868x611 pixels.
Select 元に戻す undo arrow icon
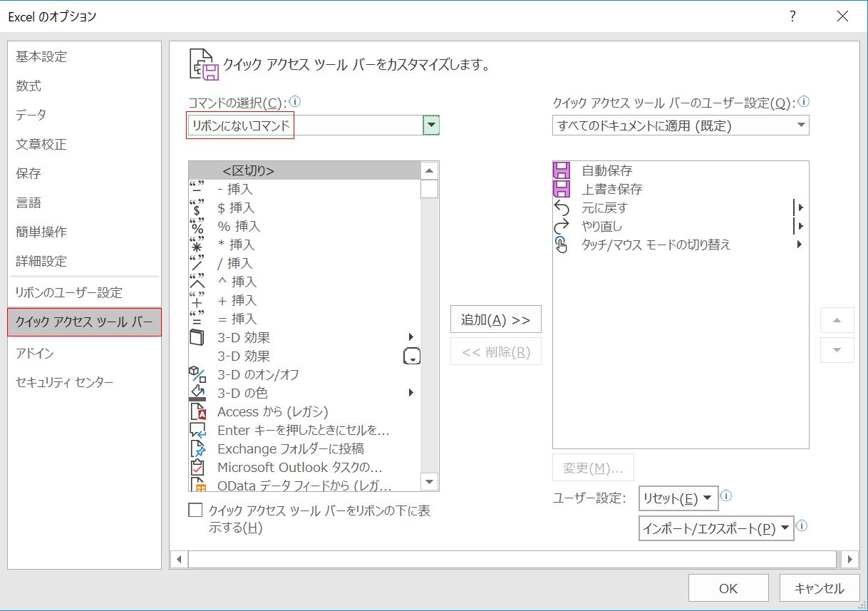[x=562, y=207]
